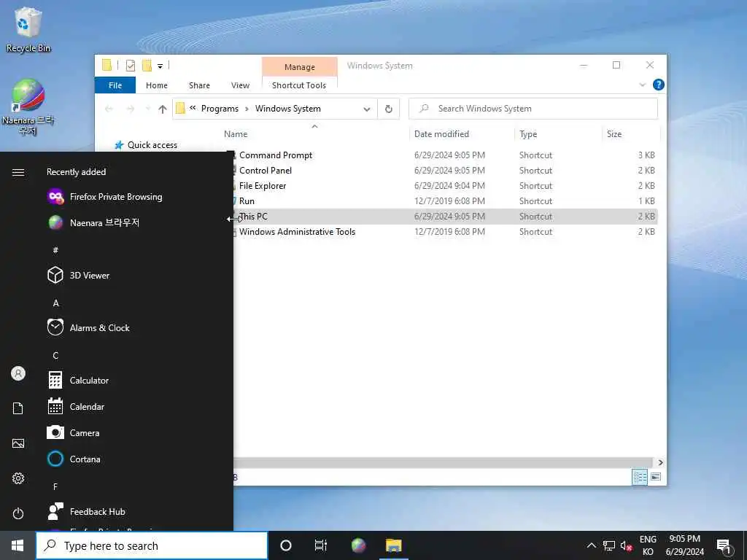This screenshot has width=747, height=560.
Task: Switch to large icons view
Action: (656, 477)
